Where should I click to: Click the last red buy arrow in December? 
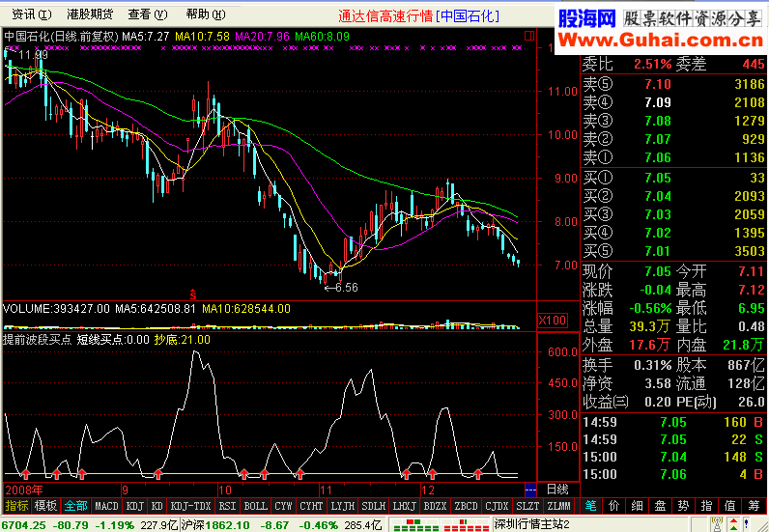point(477,473)
